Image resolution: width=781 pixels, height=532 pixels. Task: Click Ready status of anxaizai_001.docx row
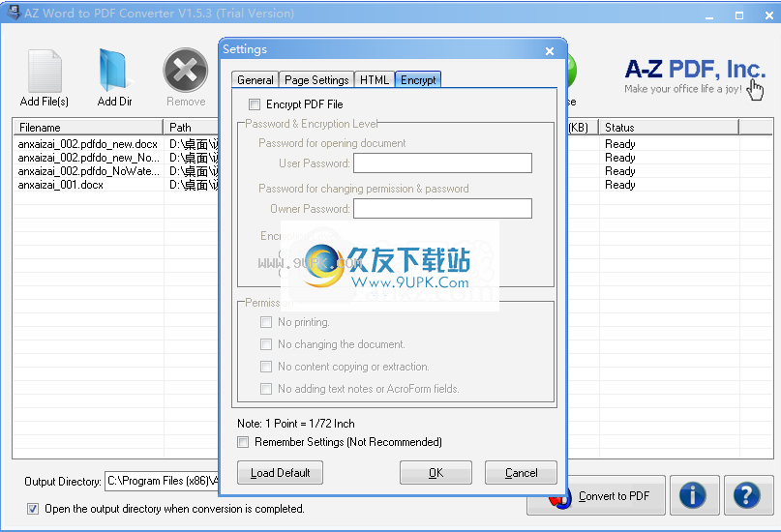(619, 185)
